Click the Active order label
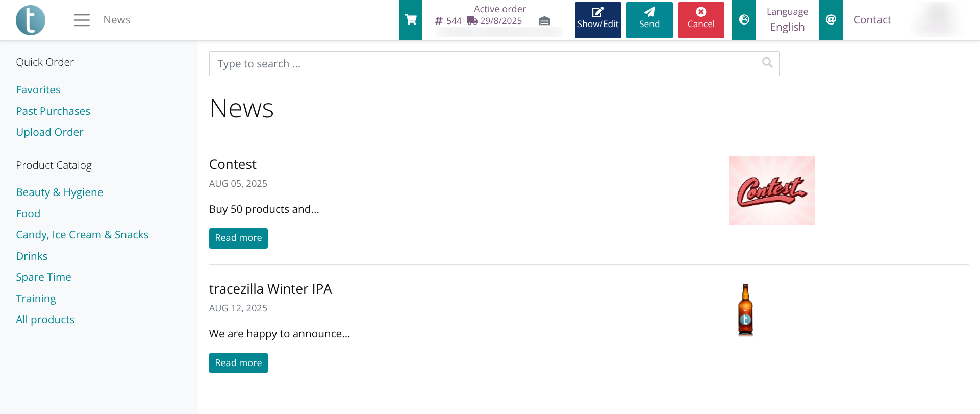 point(500,9)
